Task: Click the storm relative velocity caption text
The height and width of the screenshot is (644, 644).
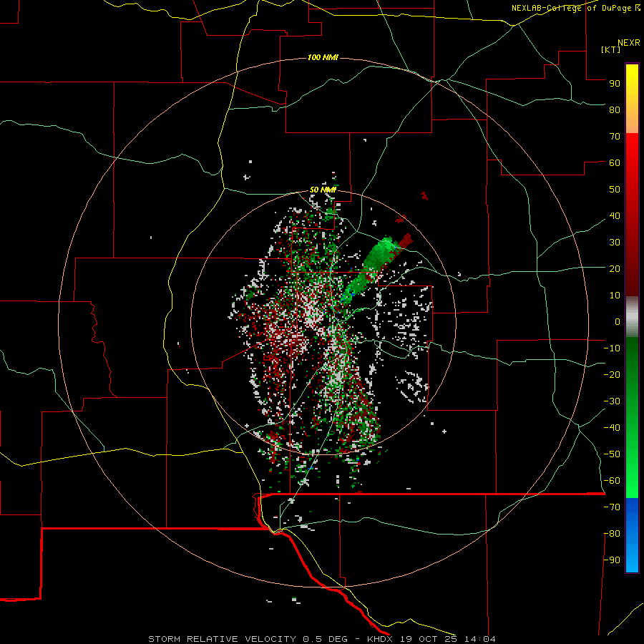Action: (321, 639)
